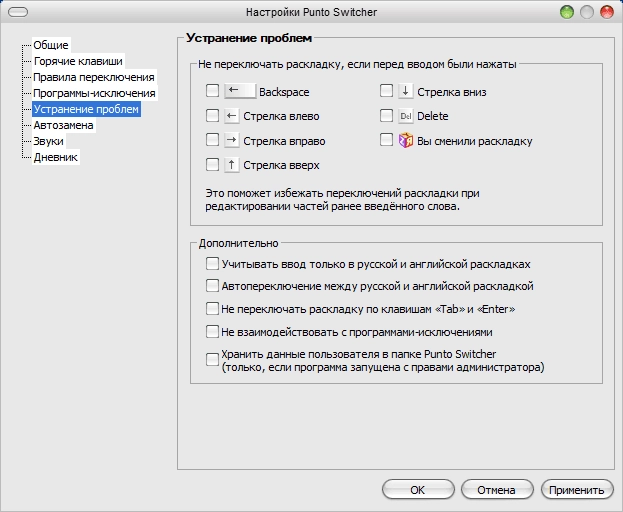Viewport: 623px width, 512px height.
Task: Open the Звуки settings section
Action: click(x=48, y=141)
